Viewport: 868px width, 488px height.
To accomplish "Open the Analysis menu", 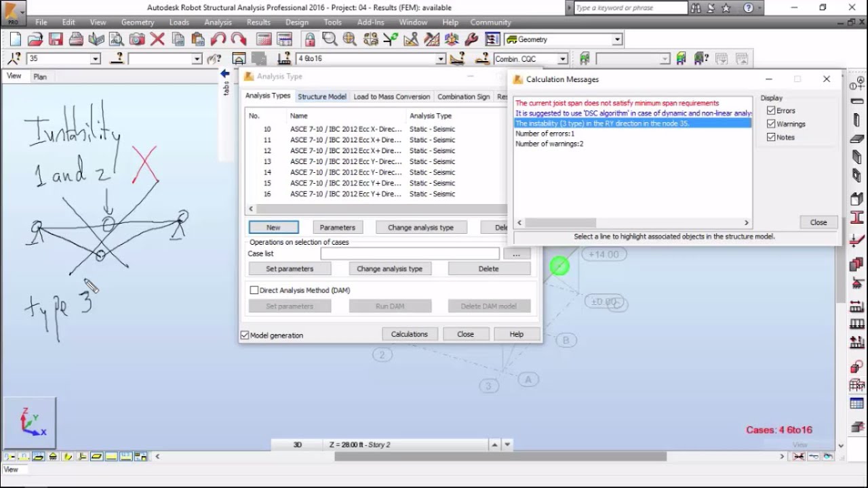I will point(218,22).
